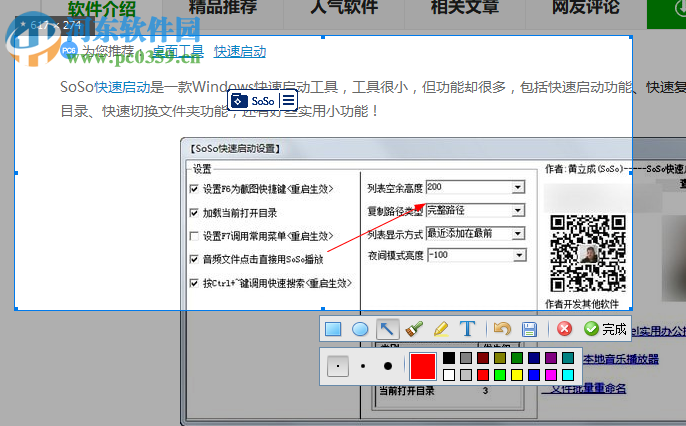Toggle 加载当前打开目录 checkbox
Image resolution: width=686 pixels, height=426 pixels.
pyautogui.click(x=194, y=213)
